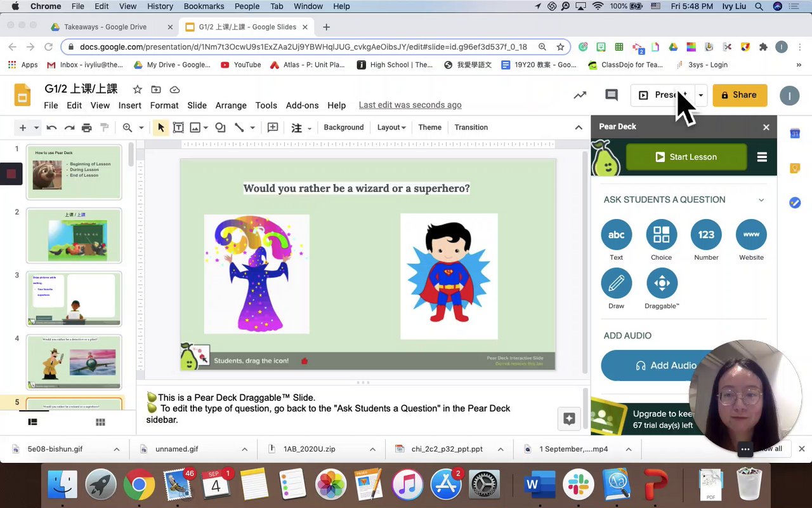Open the Add-ons menu

click(x=302, y=105)
